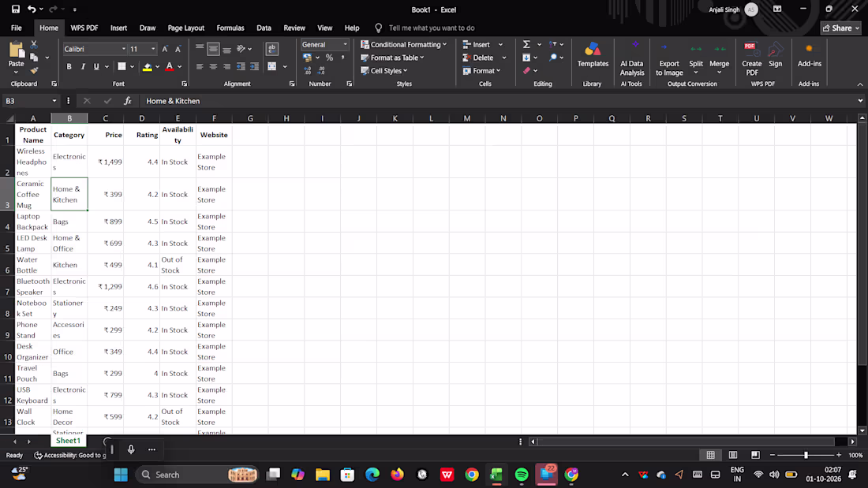The width and height of the screenshot is (868, 488).
Task: Open font size 11 dropdown
Action: 153,49
